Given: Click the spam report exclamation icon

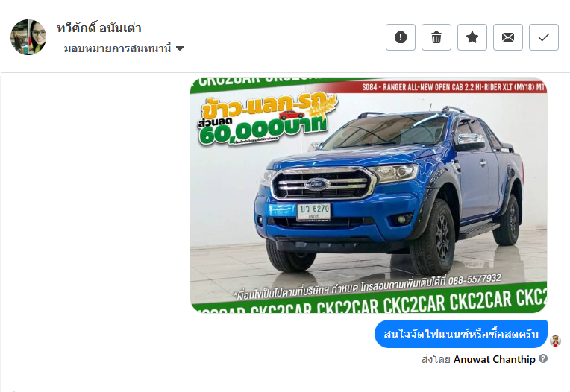Looking at the screenshot, I should 400,37.
